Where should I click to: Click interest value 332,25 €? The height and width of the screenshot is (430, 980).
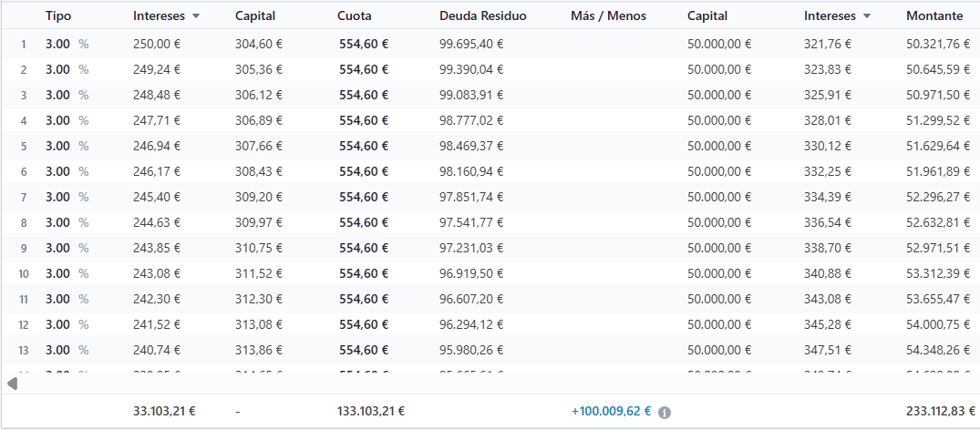coord(828,171)
